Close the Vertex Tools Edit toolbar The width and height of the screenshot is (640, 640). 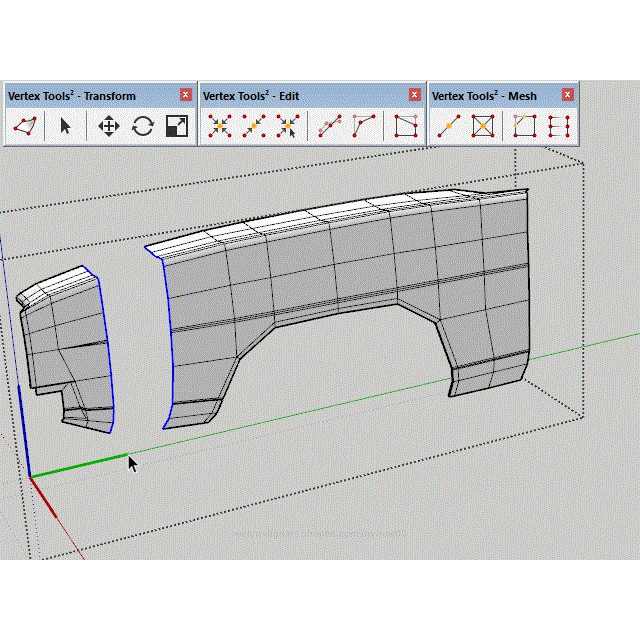click(x=414, y=95)
